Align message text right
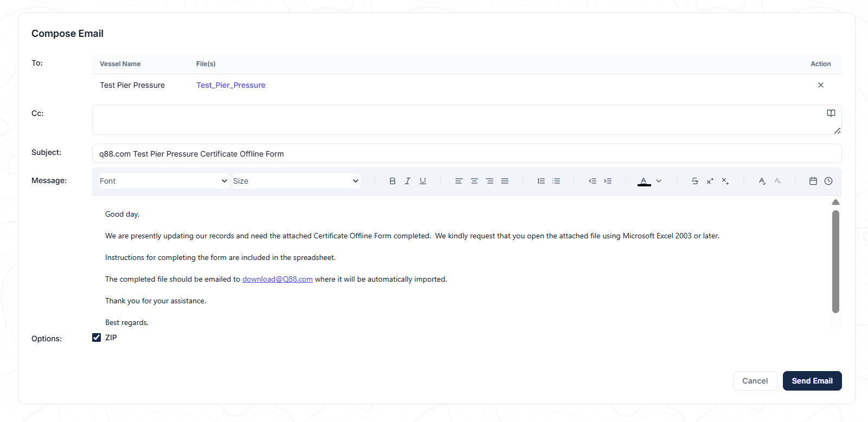The height and width of the screenshot is (422, 868). 490,181
